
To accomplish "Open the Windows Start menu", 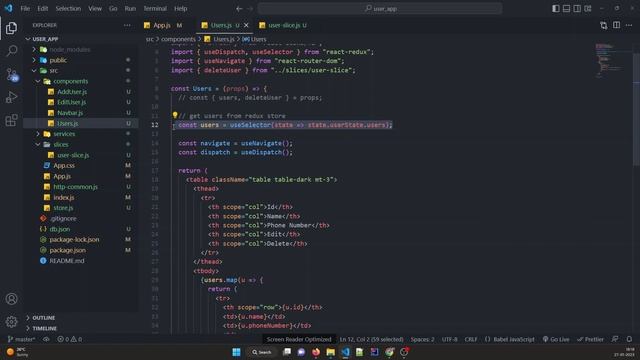I will 236,352.
